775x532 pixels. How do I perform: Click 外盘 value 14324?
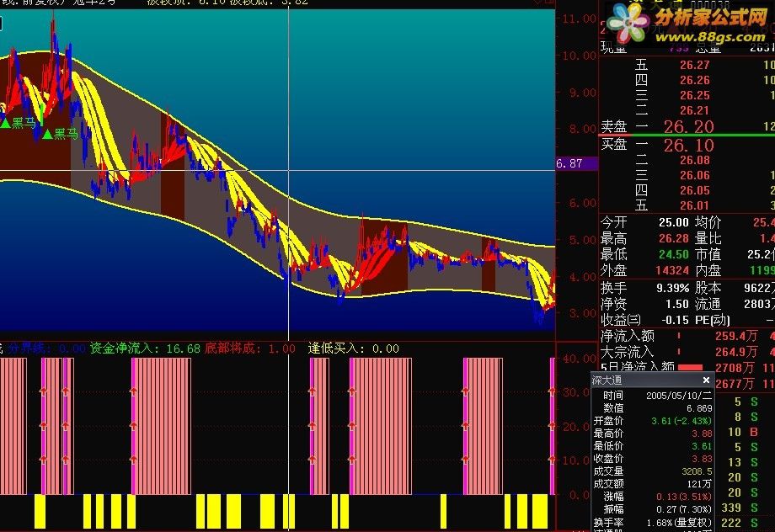click(671, 270)
